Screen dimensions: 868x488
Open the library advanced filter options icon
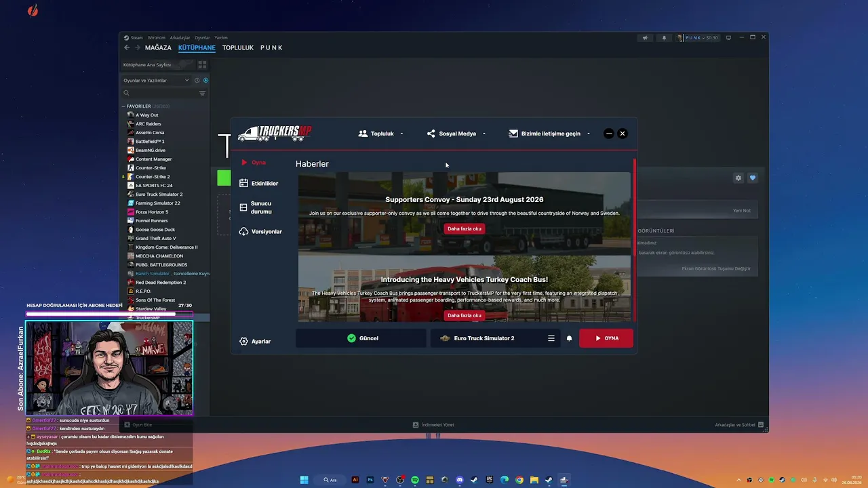202,93
